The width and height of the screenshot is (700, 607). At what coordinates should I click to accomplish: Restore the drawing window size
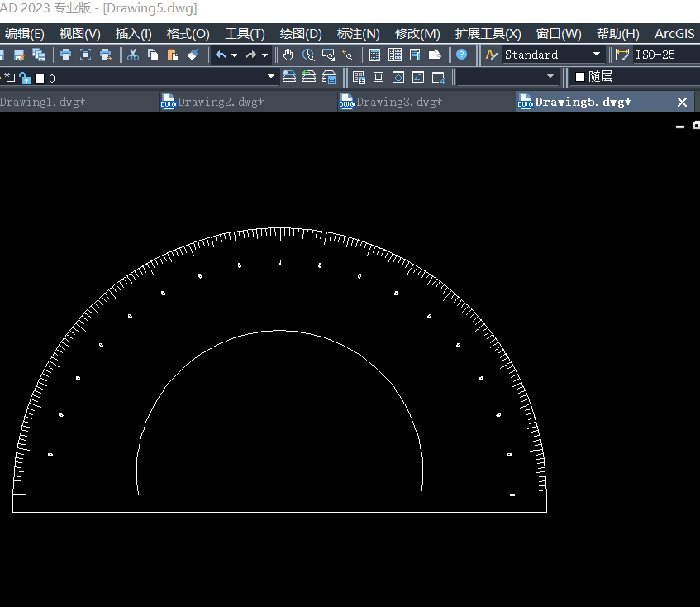tap(697, 126)
